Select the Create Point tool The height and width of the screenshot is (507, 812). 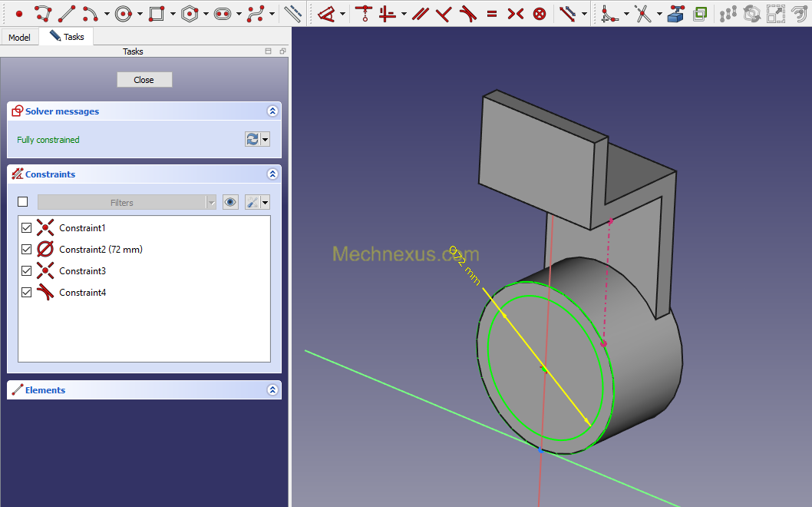click(x=19, y=13)
